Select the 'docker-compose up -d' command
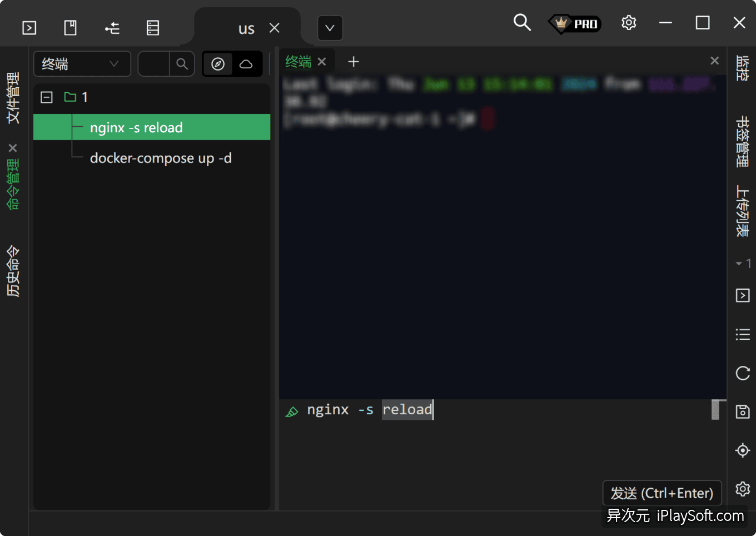 click(x=161, y=158)
